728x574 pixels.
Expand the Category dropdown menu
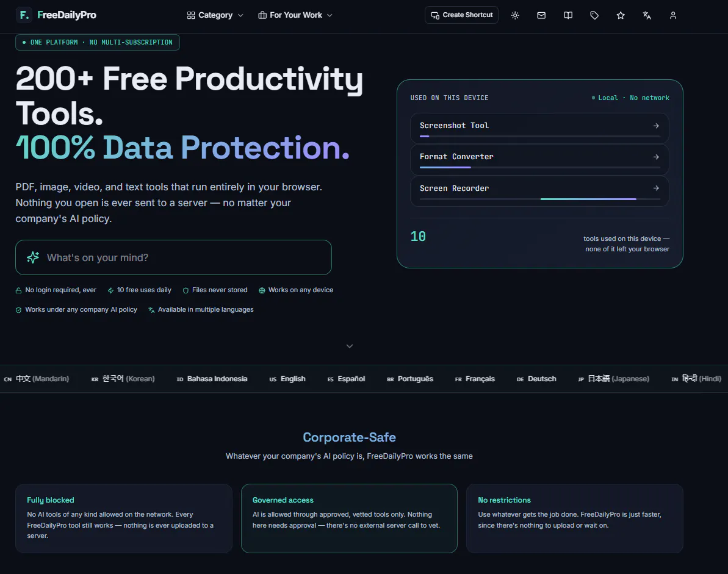pyautogui.click(x=215, y=15)
